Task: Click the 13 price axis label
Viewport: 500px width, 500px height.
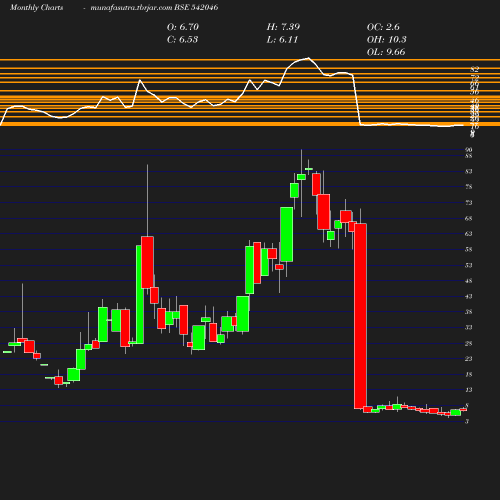Action: click(x=469, y=390)
